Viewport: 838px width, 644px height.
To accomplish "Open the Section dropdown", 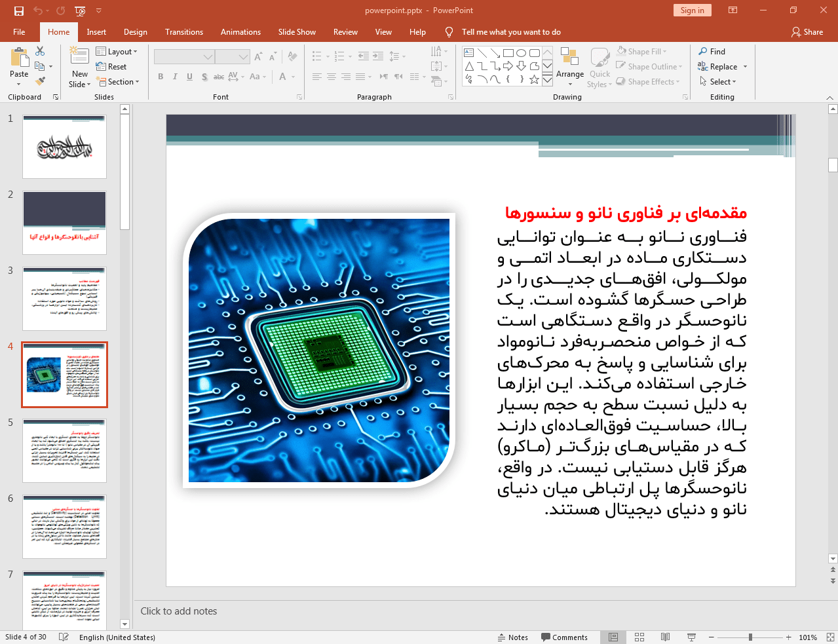I will pyautogui.click(x=118, y=81).
